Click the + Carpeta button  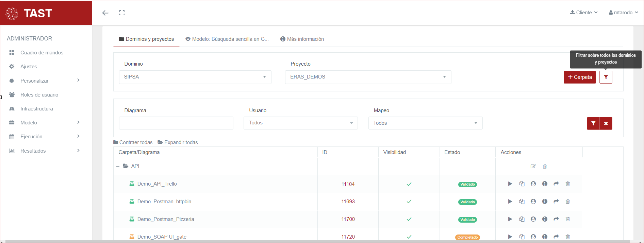[x=579, y=77]
